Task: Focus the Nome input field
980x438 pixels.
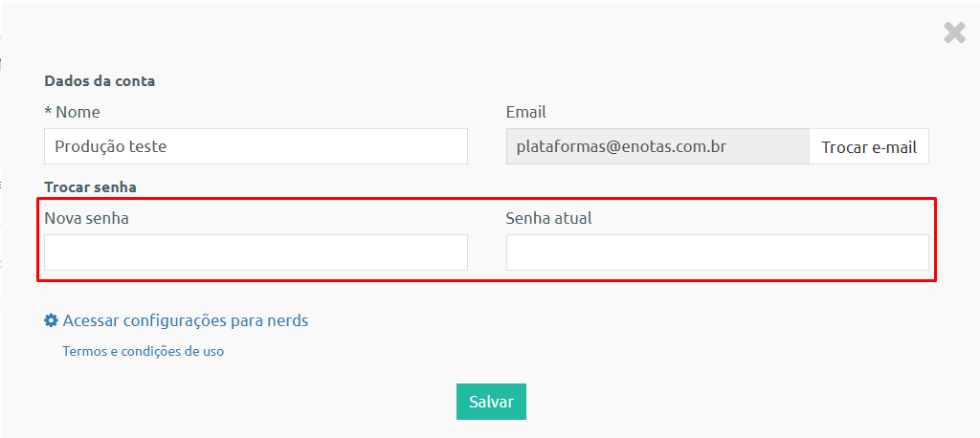Action: (x=256, y=146)
